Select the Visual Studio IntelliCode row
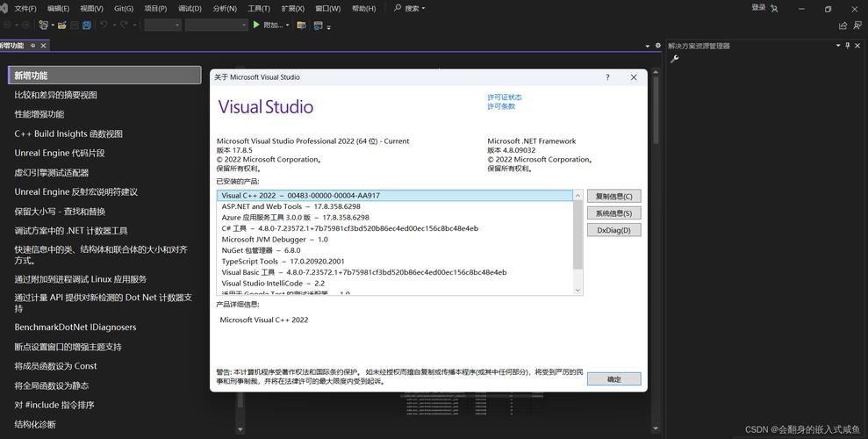This screenshot has height=439, width=868. (x=395, y=283)
